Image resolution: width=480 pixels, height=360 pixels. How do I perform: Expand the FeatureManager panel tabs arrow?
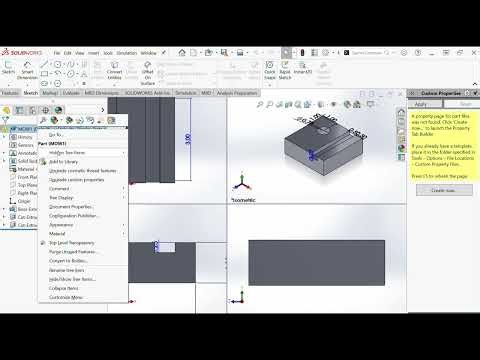[x=102, y=110]
